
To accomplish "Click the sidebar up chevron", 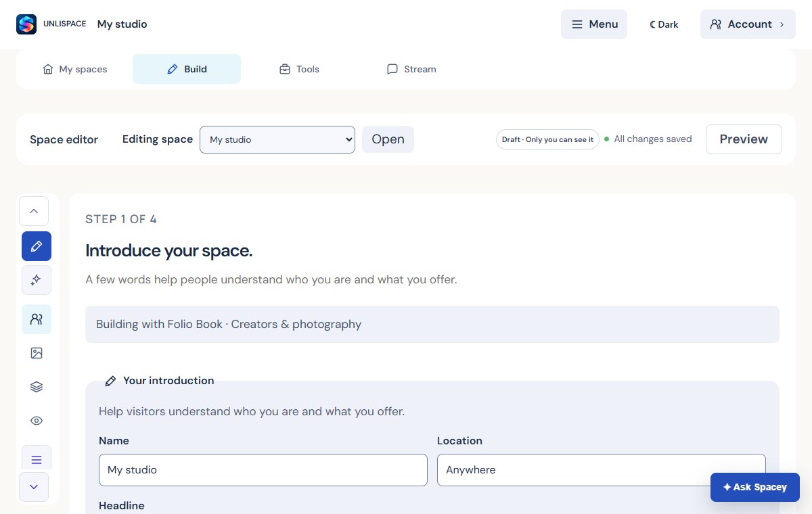I will (x=34, y=211).
